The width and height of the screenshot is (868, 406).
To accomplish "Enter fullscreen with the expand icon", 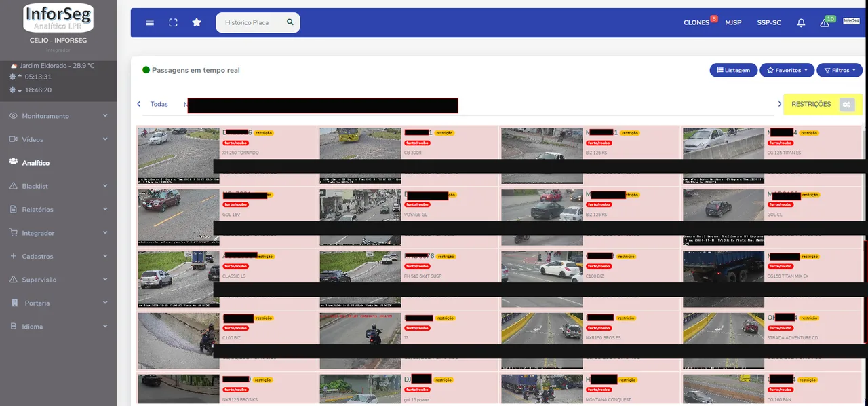I will tap(173, 22).
